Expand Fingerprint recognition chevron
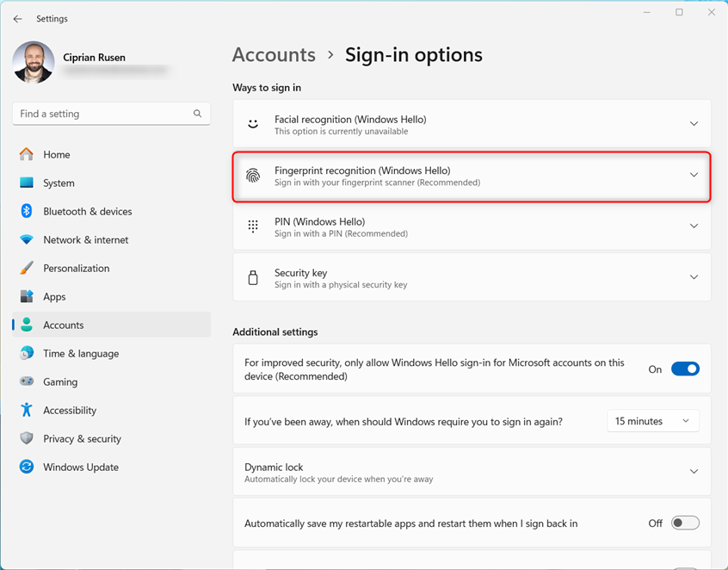 (x=694, y=175)
